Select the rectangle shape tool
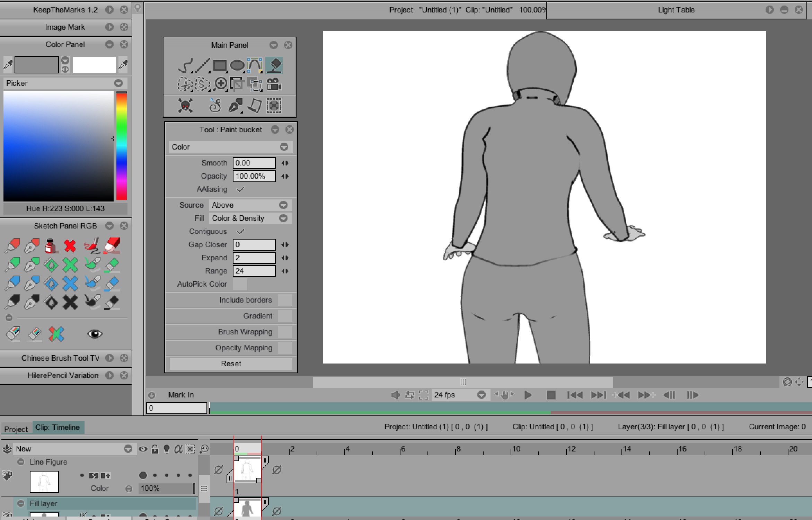This screenshot has width=812, height=520. [x=220, y=65]
